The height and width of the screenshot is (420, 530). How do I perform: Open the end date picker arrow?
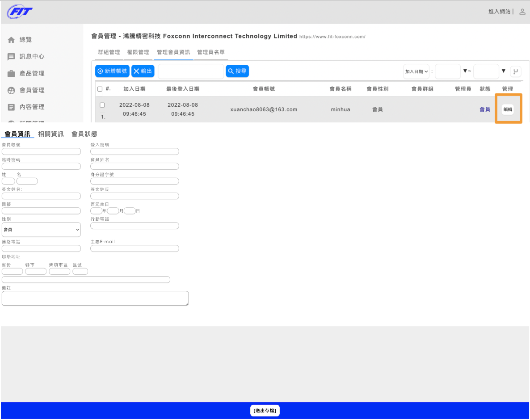[504, 71]
